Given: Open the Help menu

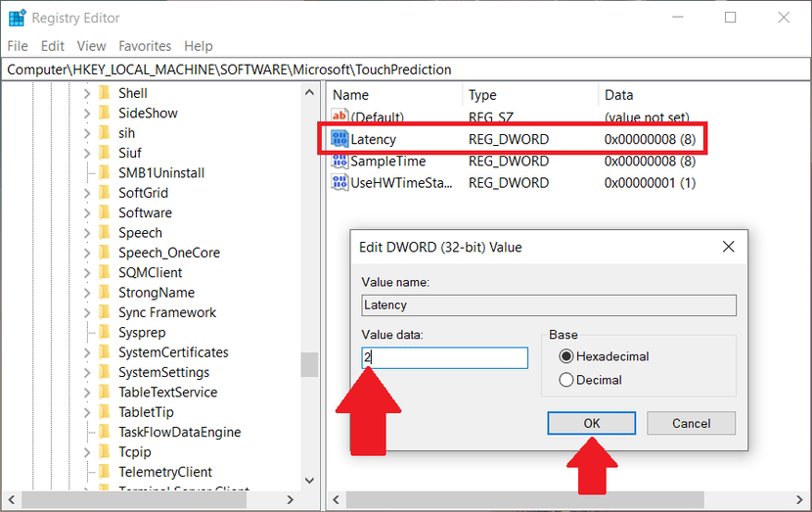Looking at the screenshot, I should pos(199,46).
